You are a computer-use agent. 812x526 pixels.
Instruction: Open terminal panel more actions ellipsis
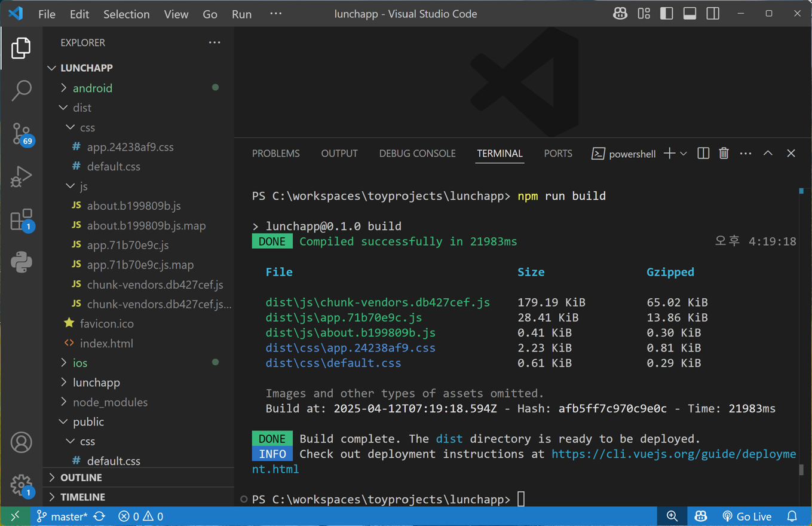coord(746,154)
